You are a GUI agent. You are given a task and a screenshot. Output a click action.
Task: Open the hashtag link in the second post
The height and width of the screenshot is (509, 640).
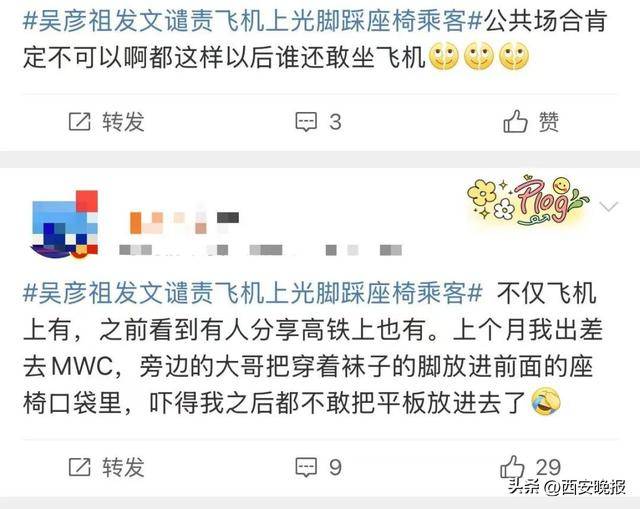253,293
